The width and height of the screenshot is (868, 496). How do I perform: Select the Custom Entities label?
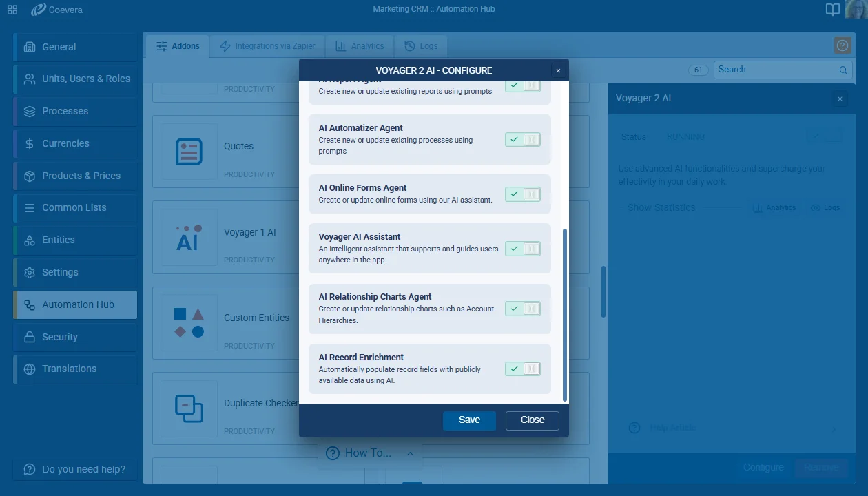coord(257,318)
